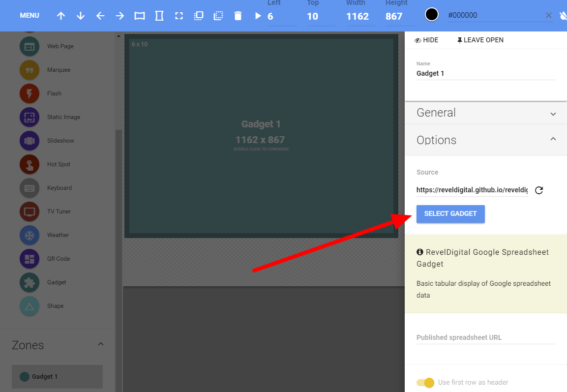This screenshot has width=567, height=392.
Task: Click HIDE to hide the properties panel
Action: [x=426, y=40]
